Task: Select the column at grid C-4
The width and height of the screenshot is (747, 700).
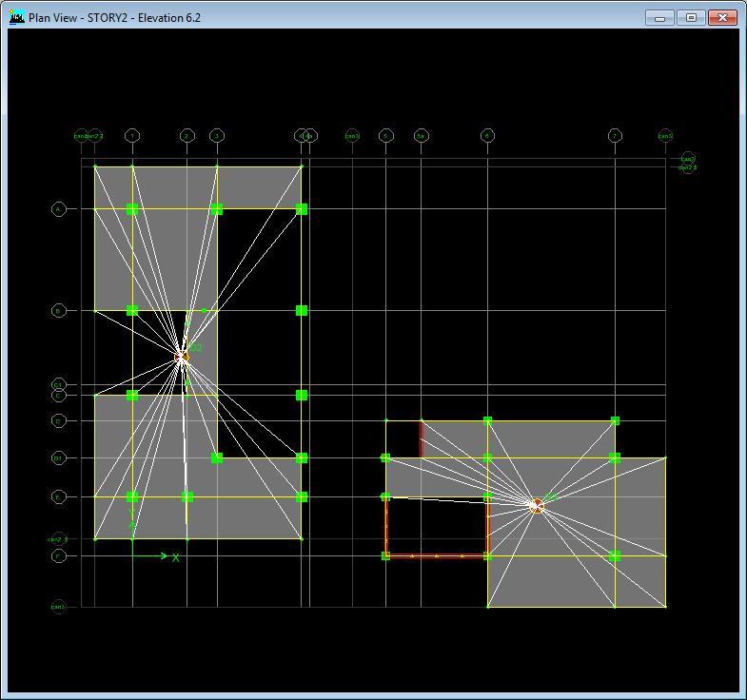Action: 302,396
